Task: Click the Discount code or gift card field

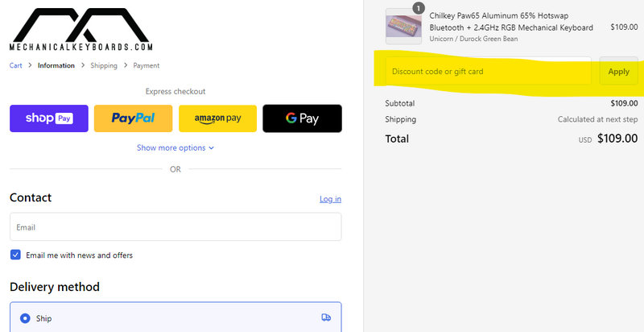Action: pyautogui.click(x=488, y=72)
